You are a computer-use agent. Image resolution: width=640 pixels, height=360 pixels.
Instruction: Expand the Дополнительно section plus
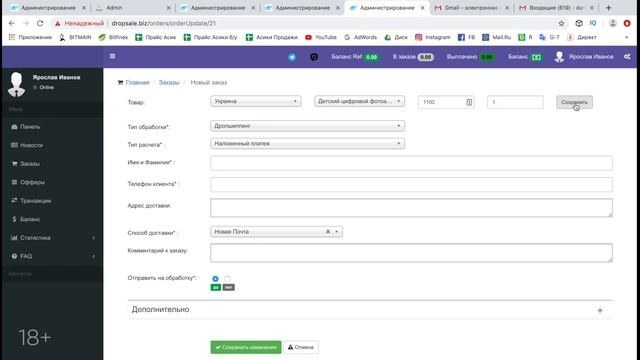[x=600, y=311]
